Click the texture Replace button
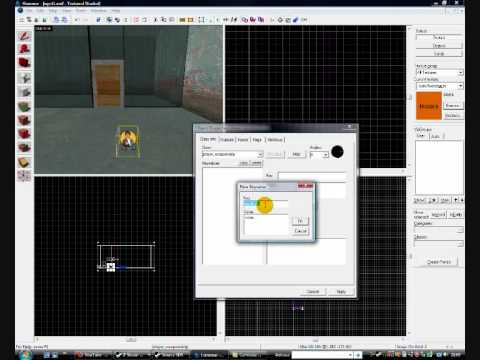480x360 pixels. pos(453,115)
